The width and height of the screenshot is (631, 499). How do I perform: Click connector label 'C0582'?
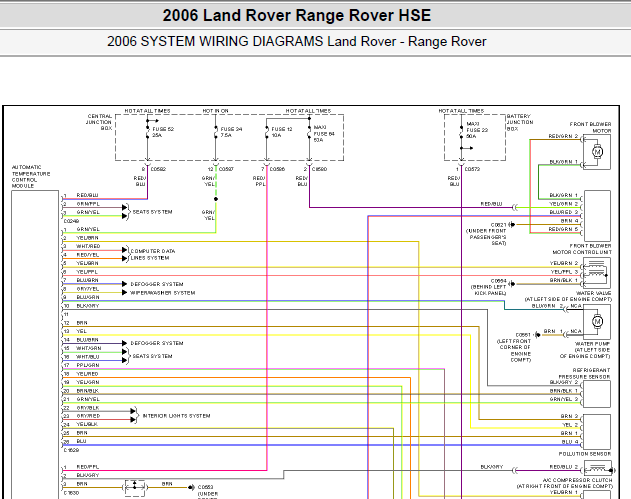158,169
